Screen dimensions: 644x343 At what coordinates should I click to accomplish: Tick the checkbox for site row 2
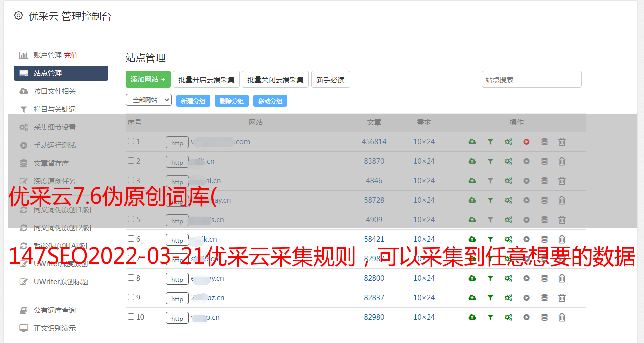pyautogui.click(x=131, y=161)
